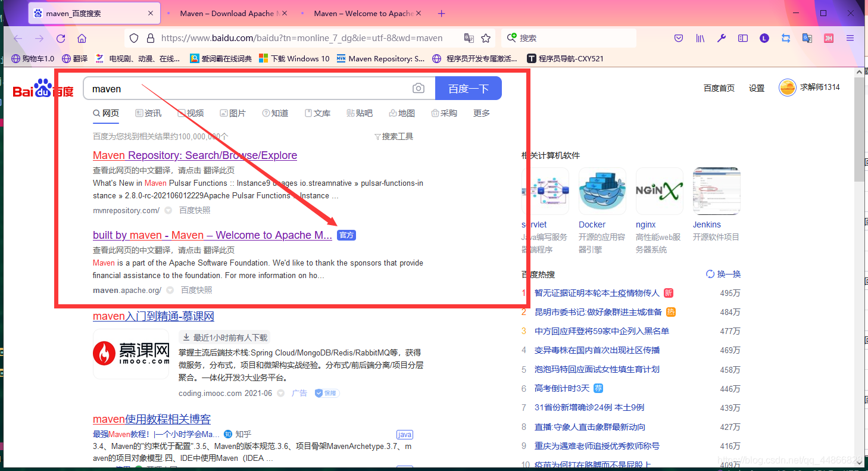Open a new browser tab
868x471 pixels.
coord(441,13)
